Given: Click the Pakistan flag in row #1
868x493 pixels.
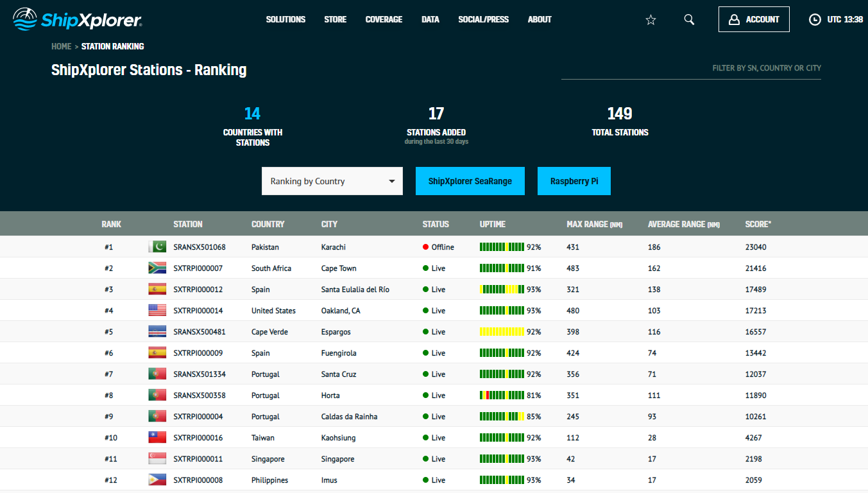Looking at the screenshot, I should (x=157, y=247).
